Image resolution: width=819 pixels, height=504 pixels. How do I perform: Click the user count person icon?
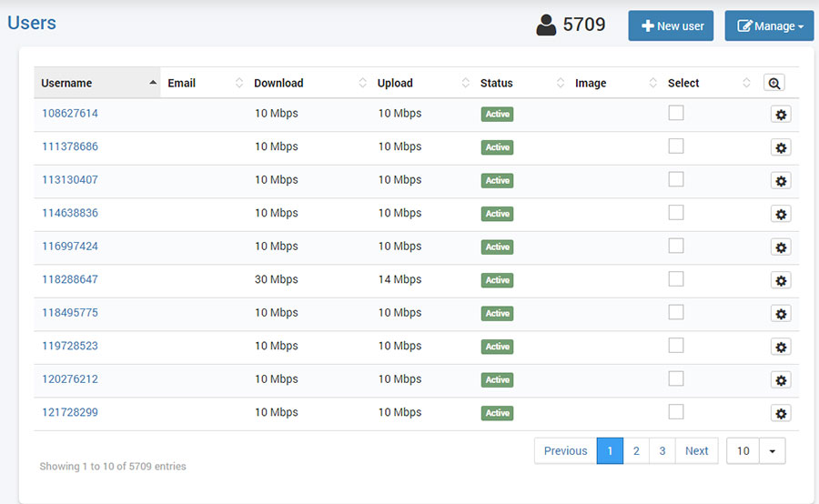pos(546,25)
